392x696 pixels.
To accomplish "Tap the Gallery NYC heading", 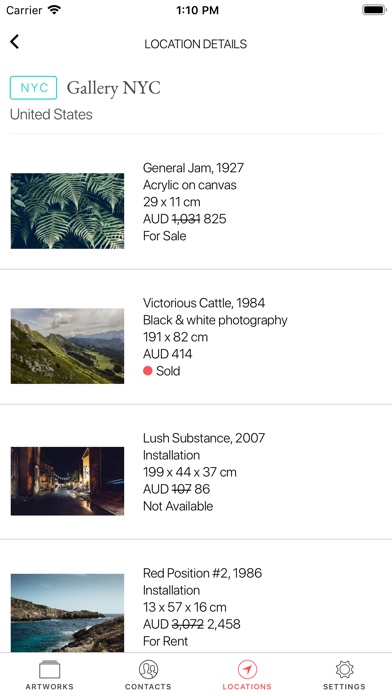I will point(114,88).
